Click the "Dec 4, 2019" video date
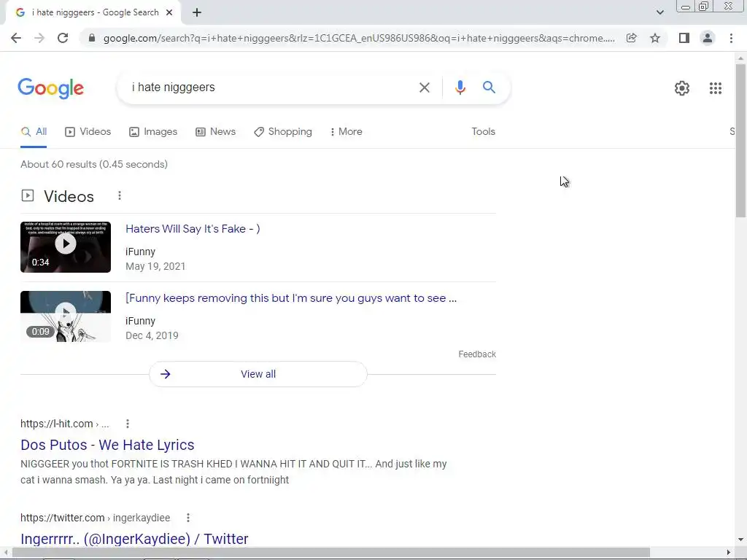 [152, 335]
